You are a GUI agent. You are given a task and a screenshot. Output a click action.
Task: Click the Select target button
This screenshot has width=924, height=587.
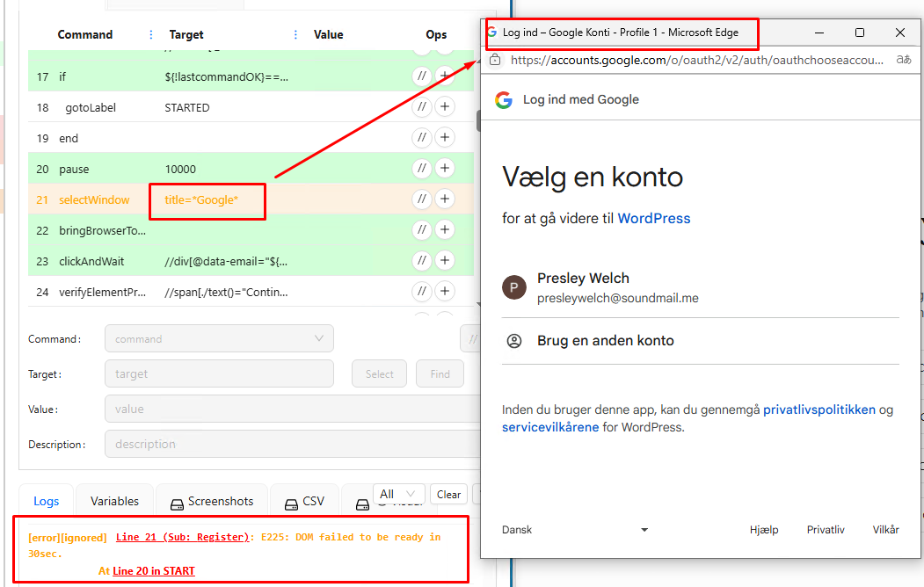tap(379, 373)
